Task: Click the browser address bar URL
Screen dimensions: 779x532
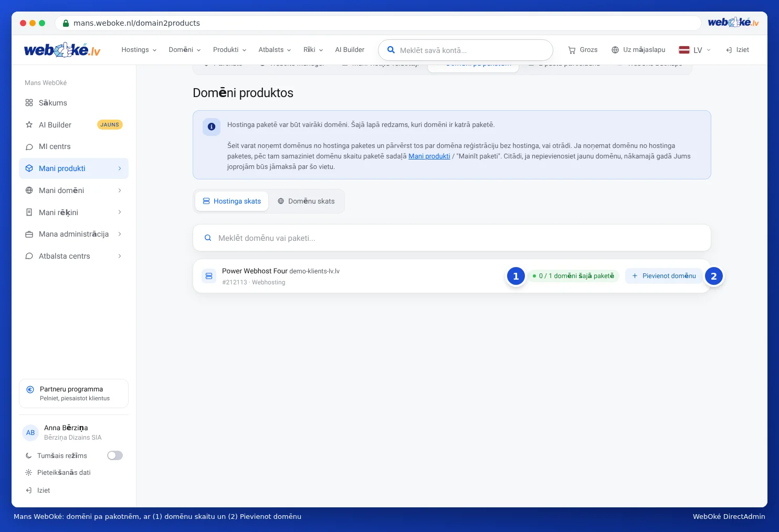Action: 136,23
